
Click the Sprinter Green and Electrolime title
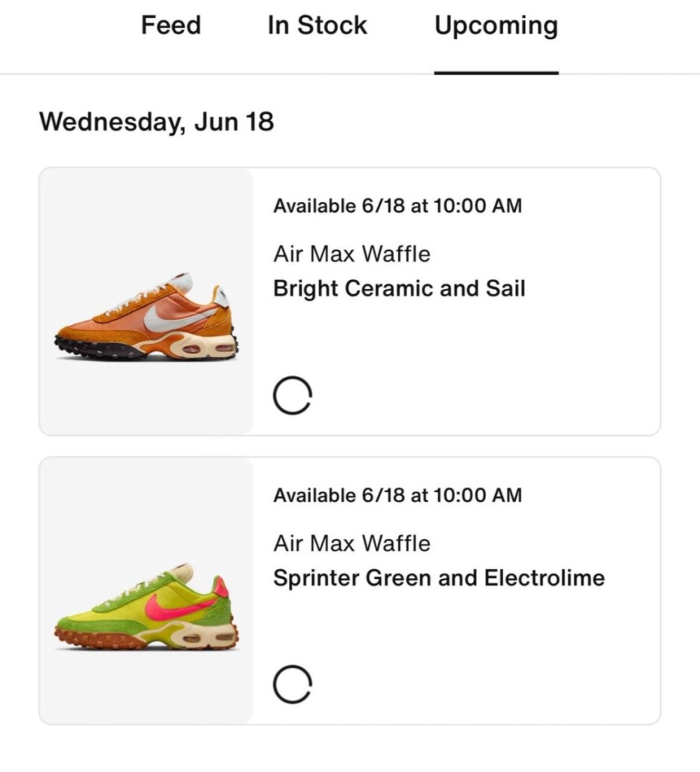point(438,578)
